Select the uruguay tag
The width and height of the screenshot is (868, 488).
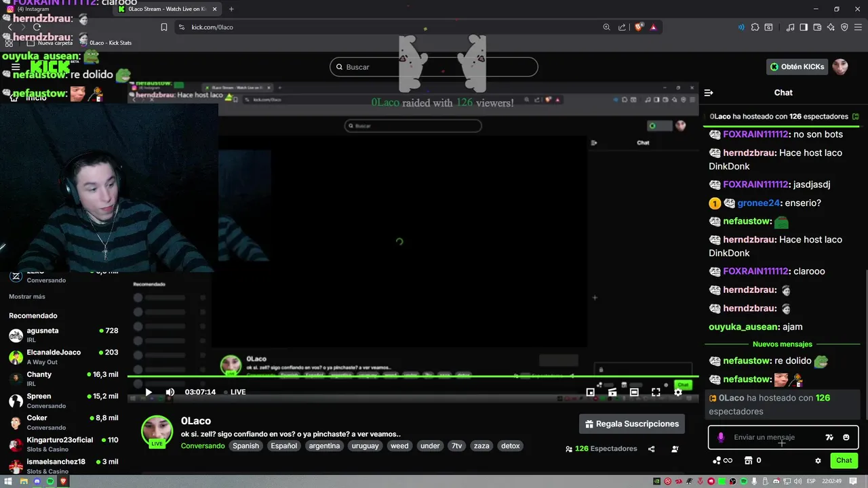coord(366,446)
